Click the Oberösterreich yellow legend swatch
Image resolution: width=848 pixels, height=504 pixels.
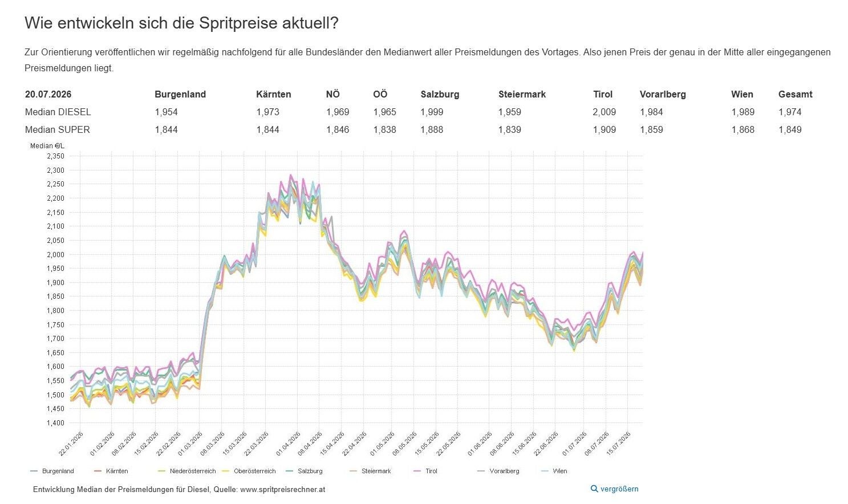pyautogui.click(x=225, y=471)
